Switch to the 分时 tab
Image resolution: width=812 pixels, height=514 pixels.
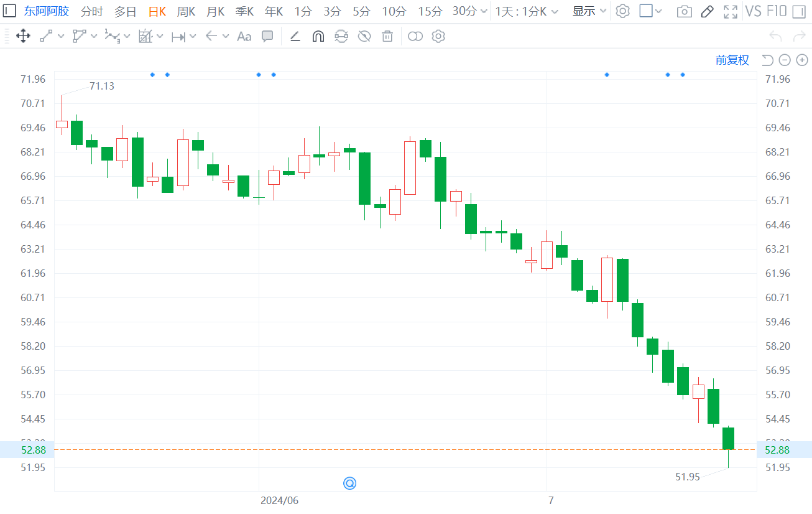[92, 11]
